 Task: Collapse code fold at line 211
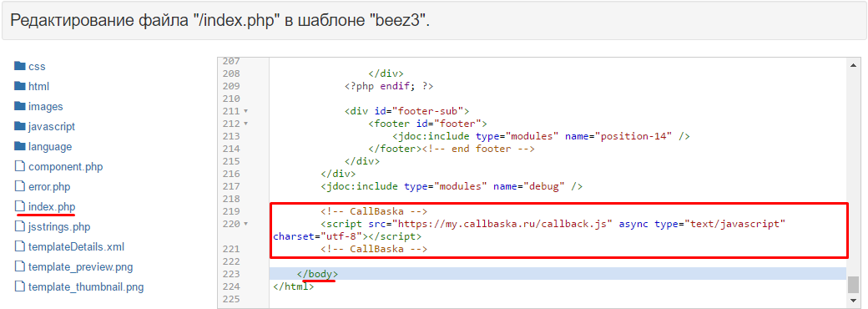click(245, 111)
